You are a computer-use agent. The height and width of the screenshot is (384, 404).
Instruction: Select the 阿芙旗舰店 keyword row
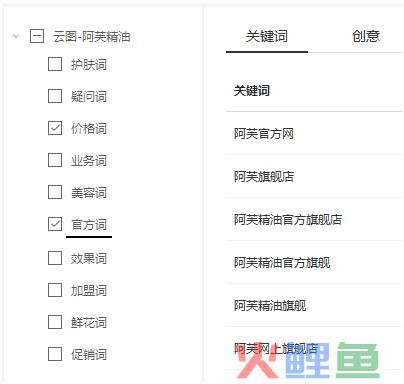click(x=314, y=176)
